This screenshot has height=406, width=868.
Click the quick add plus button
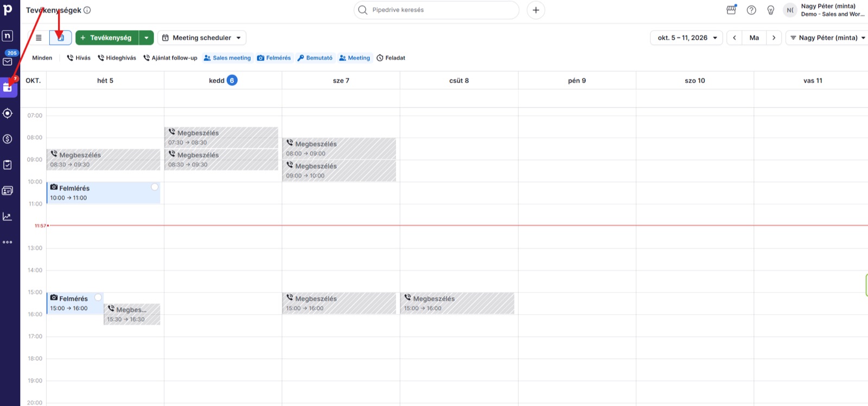click(535, 10)
